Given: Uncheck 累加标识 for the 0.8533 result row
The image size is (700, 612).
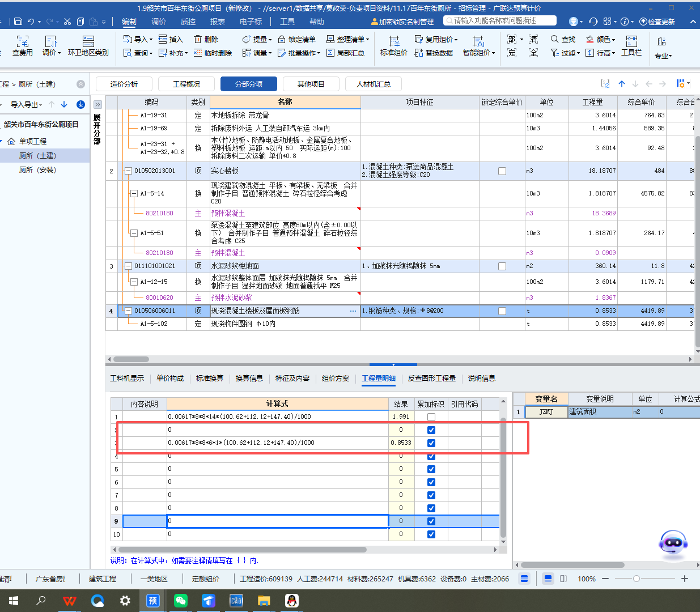Looking at the screenshot, I should [431, 443].
